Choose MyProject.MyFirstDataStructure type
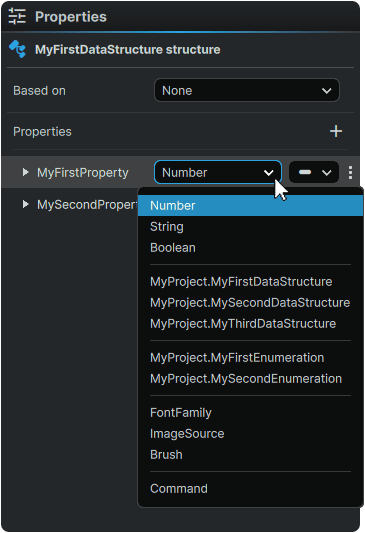The width and height of the screenshot is (365, 533). point(250,282)
